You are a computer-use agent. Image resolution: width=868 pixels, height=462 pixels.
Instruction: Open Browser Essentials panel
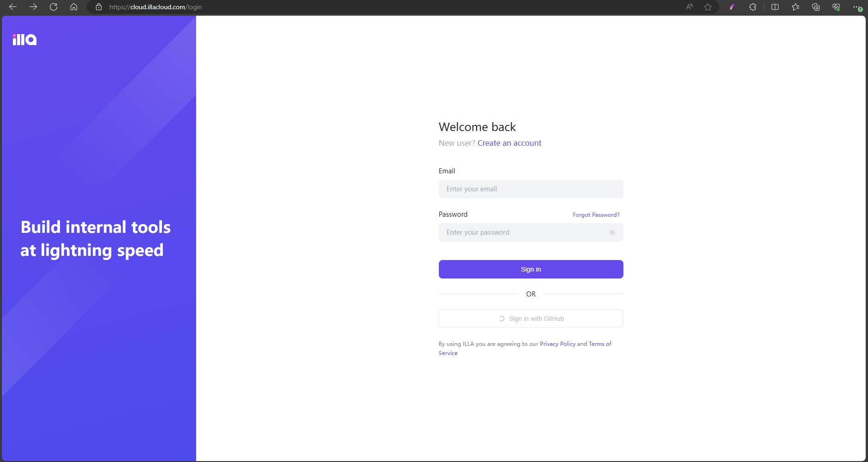tap(836, 7)
